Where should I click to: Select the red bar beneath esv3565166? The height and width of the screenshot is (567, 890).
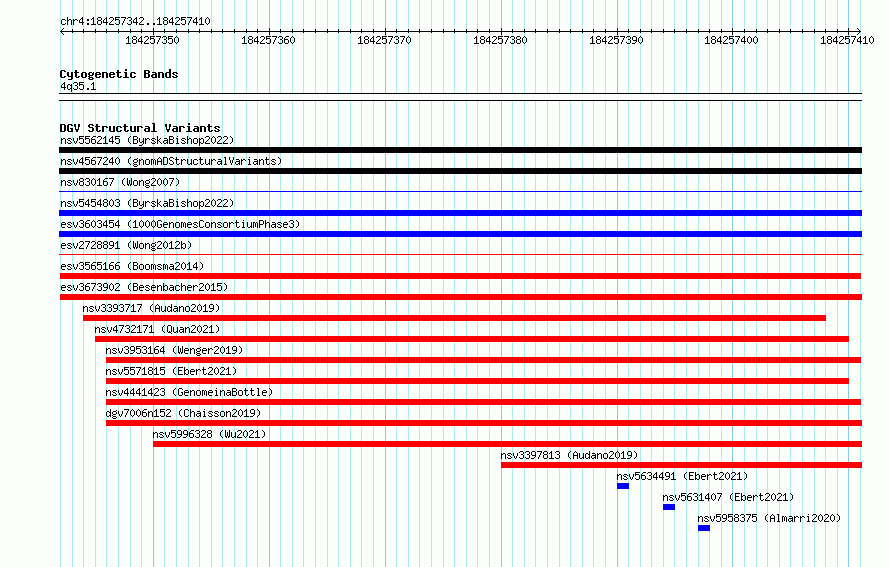pyautogui.click(x=460, y=276)
